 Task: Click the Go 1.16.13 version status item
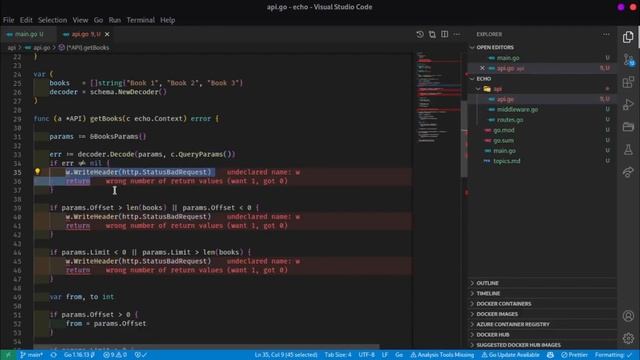(80, 355)
